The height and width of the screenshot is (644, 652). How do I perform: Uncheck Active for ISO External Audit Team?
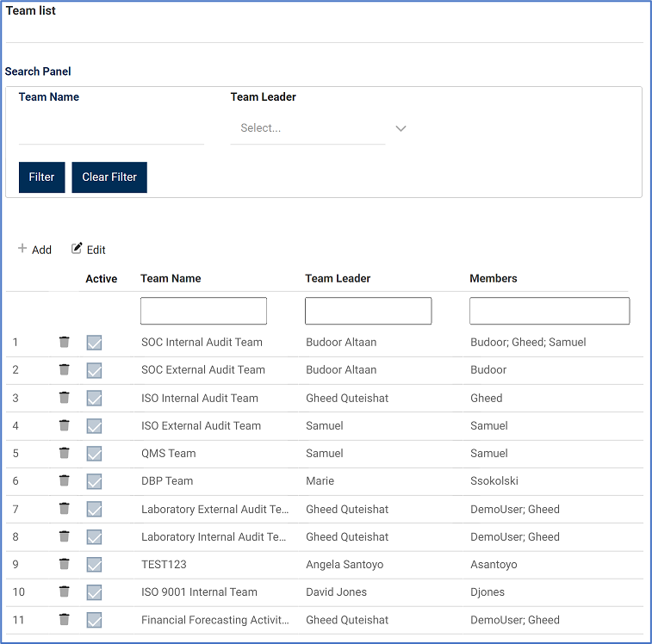95,425
